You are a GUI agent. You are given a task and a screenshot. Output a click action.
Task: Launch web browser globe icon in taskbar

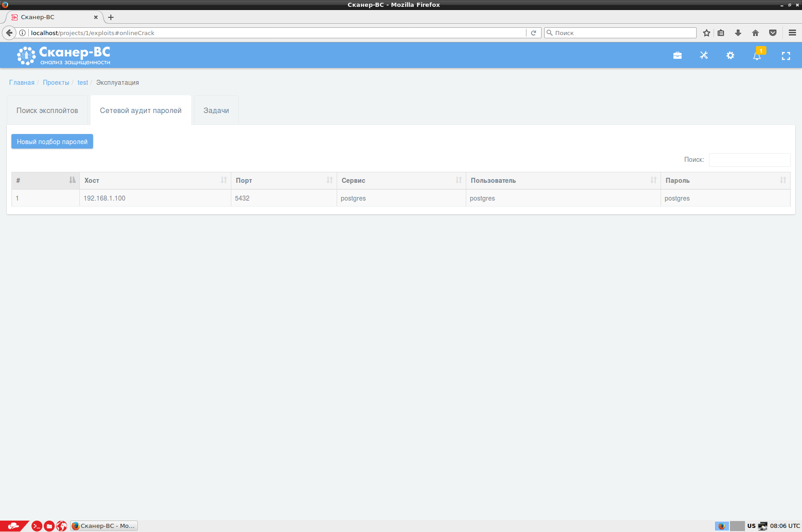point(62,526)
